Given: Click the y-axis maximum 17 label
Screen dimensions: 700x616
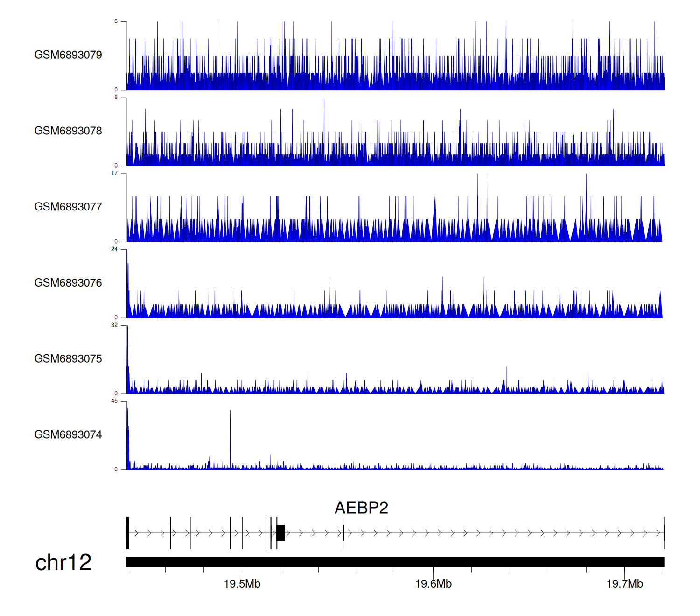Looking at the screenshot, I should click(x=114, y=173).
